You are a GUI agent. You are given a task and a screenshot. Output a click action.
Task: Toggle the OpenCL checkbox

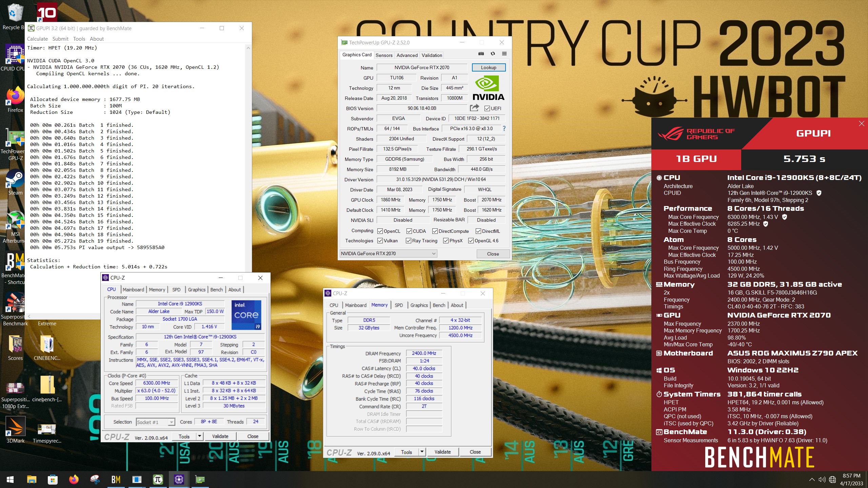coord(380,231)
